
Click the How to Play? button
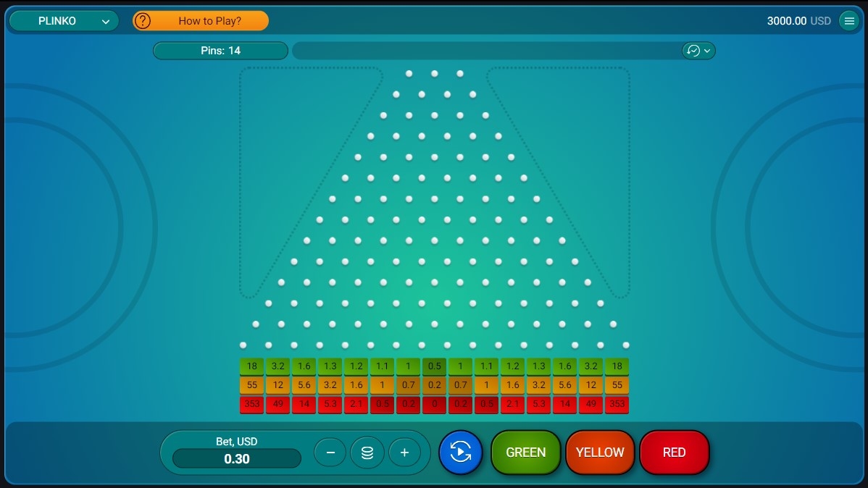(201, 21)
